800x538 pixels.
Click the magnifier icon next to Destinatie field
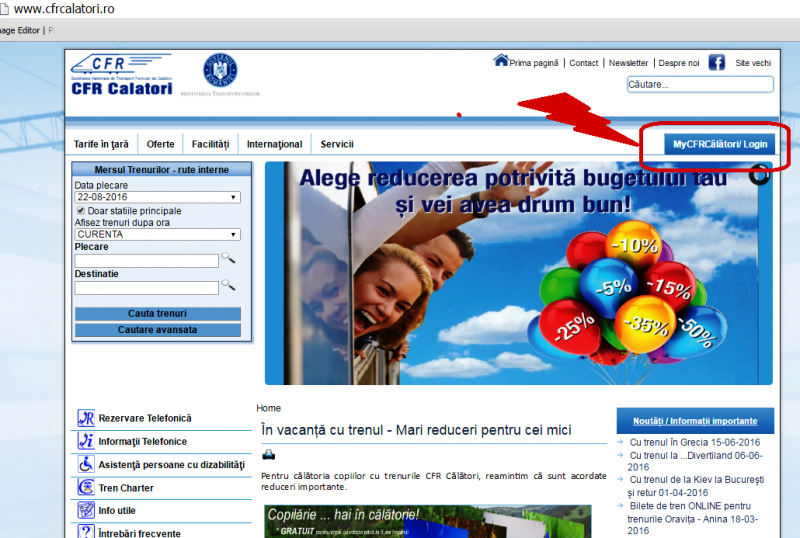(x=228, y=286)
